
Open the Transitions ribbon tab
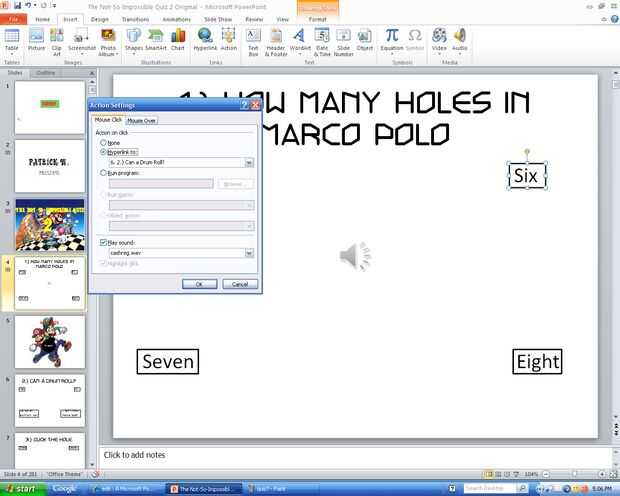tap(136, 19)
